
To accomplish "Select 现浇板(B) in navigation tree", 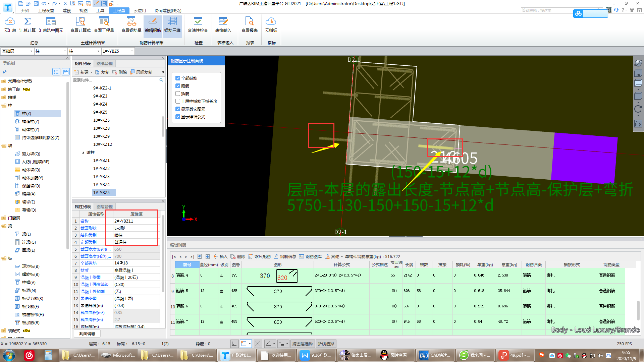I will pyautogui.click(x=31, y=266).
